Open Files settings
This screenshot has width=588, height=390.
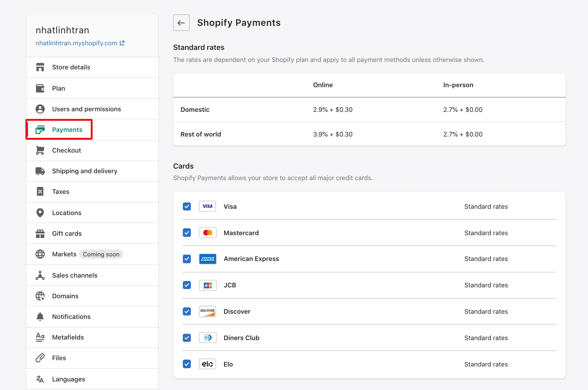click(x=92, y=358)
